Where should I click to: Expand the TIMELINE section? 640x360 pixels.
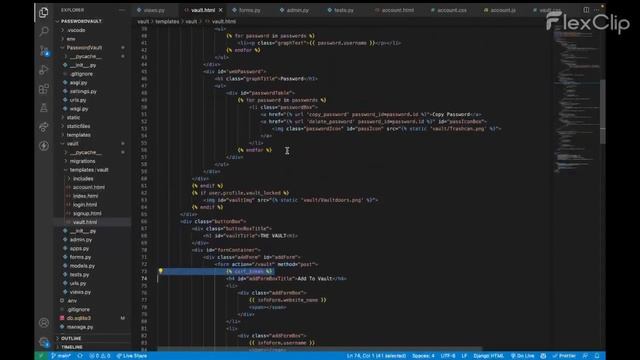(72, 347)
